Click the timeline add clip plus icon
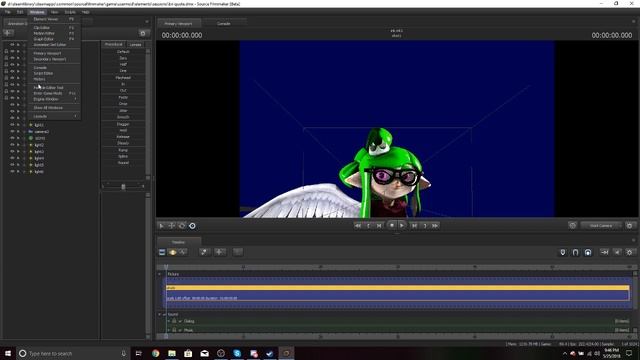This screenshot has height=360, width=640. click(x=219, y=252)
